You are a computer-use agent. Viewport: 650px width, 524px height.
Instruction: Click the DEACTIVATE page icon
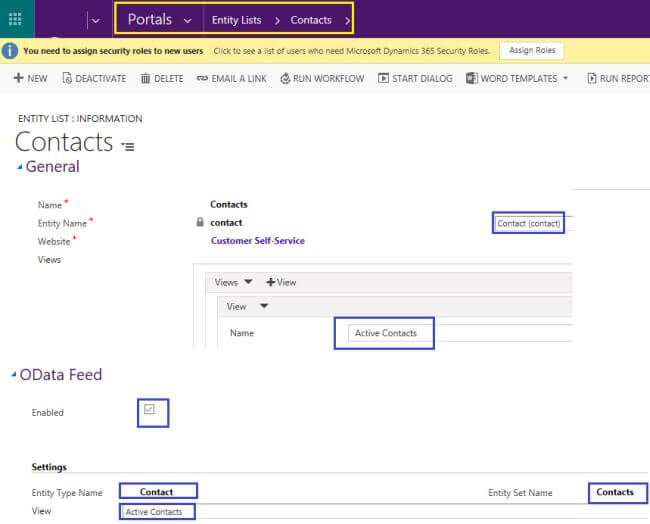pos(67,78)
